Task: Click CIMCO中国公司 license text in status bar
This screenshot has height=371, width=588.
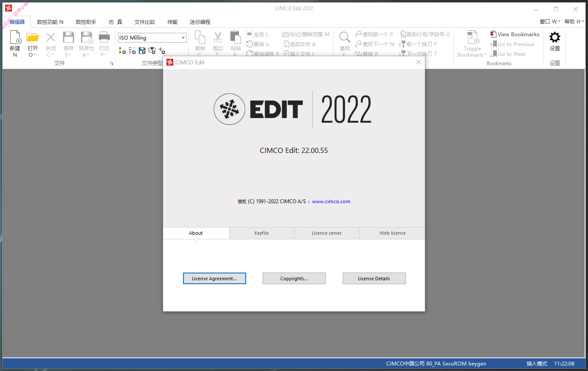Action: click(x=436, y=364)
